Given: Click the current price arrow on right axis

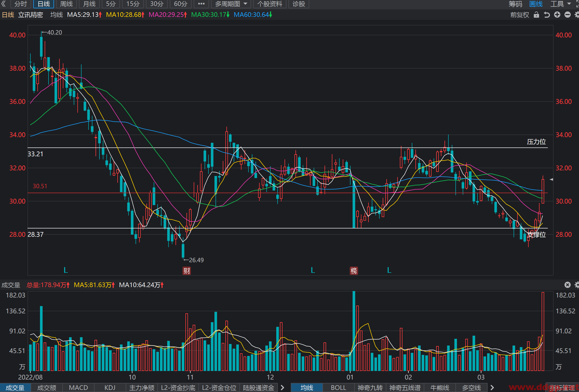Looking at the screenshot, I should click(x=551, y=179).
